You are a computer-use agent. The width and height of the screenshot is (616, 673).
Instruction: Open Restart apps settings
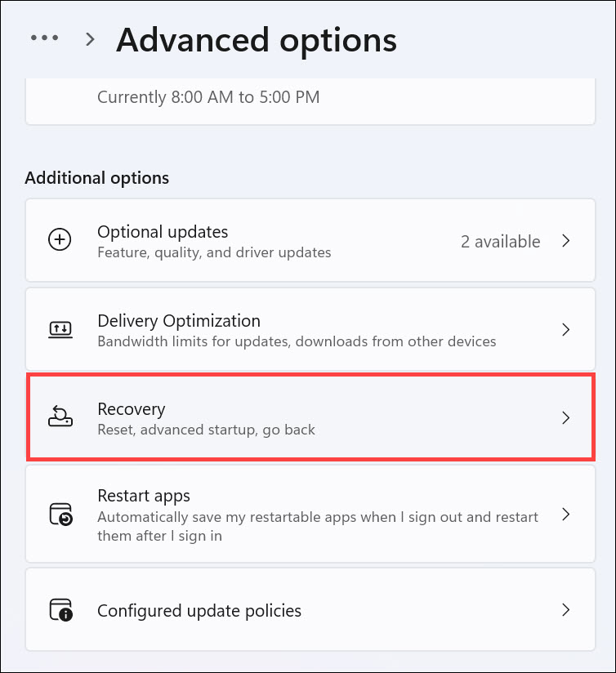click(310, 515)
